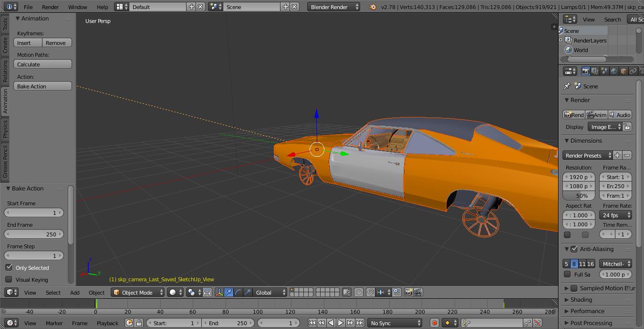Click the delete keyframe icon in timeline
This screenshot has height=329, width=644.
pyautogui.click(x=537, y=323)
